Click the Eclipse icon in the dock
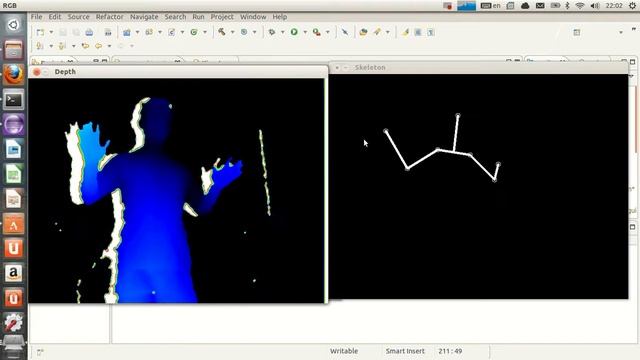The width and height of the screenshot is (640, 360). [13, 124]
